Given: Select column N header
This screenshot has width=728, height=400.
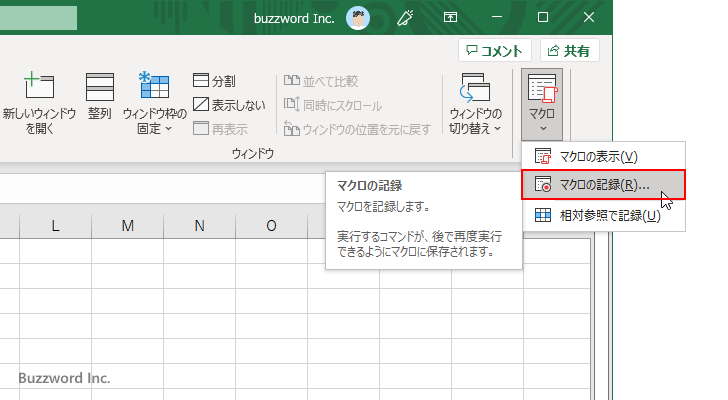Looking at the screenshot, I should [199, 226].
